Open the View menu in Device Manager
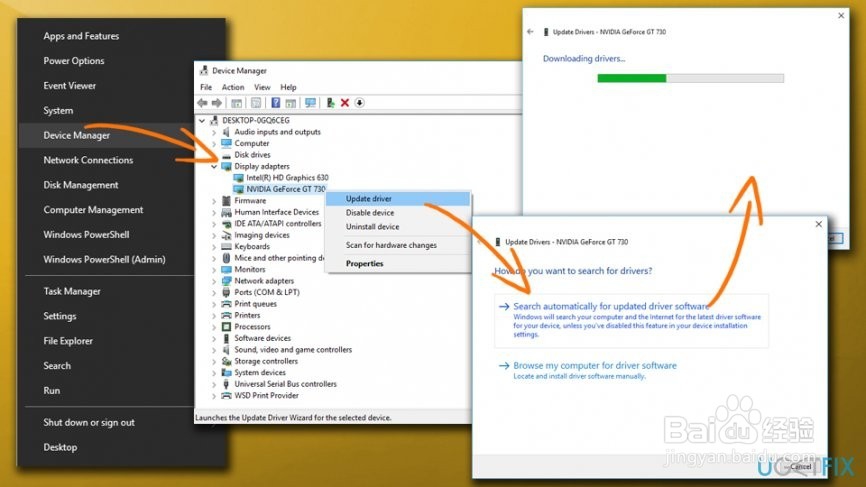This screenshot has width=866, height=487. [x=262, y=87]
